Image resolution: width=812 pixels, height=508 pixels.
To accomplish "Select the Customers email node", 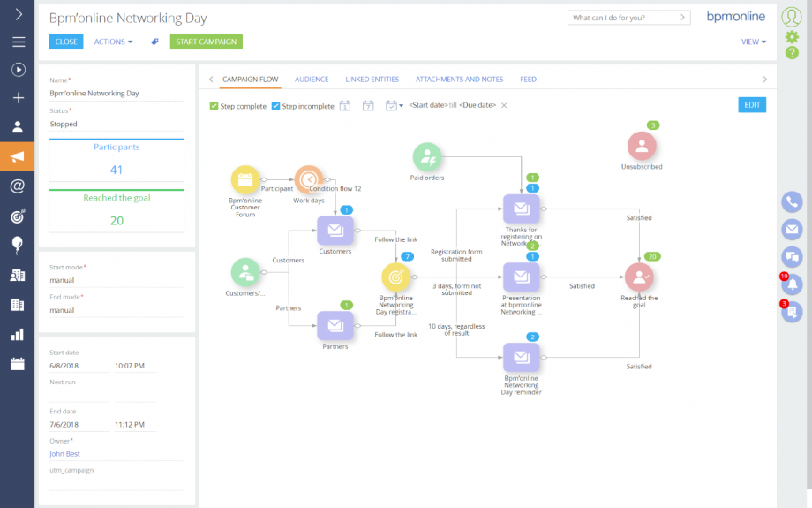I will coord(335,231).
